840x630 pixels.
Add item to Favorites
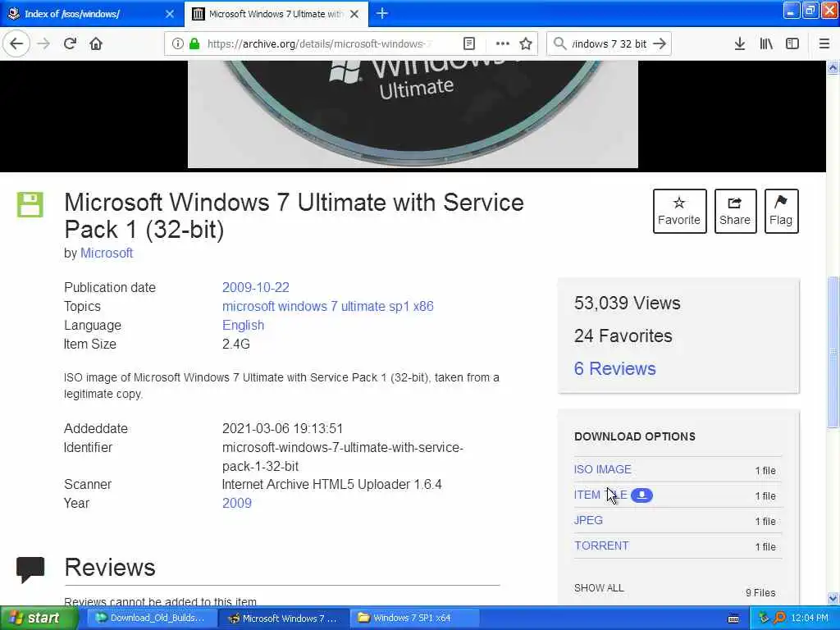(679, 211)
